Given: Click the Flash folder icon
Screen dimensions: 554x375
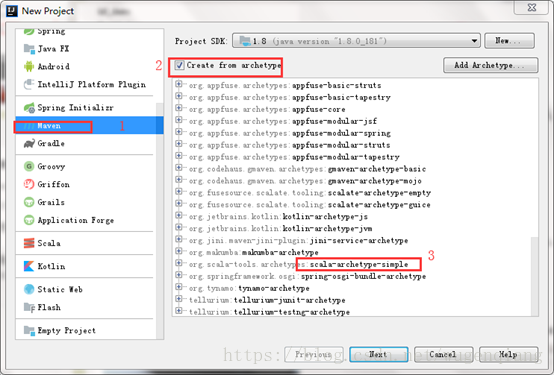Looking at the screenshot, I should point(29,307).
